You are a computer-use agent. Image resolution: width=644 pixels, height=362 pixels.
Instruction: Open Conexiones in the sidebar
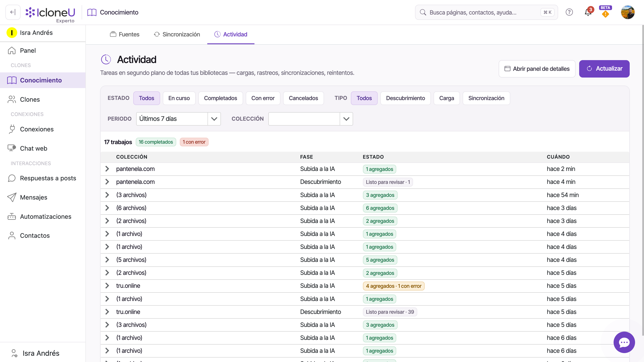coord(43,129)
